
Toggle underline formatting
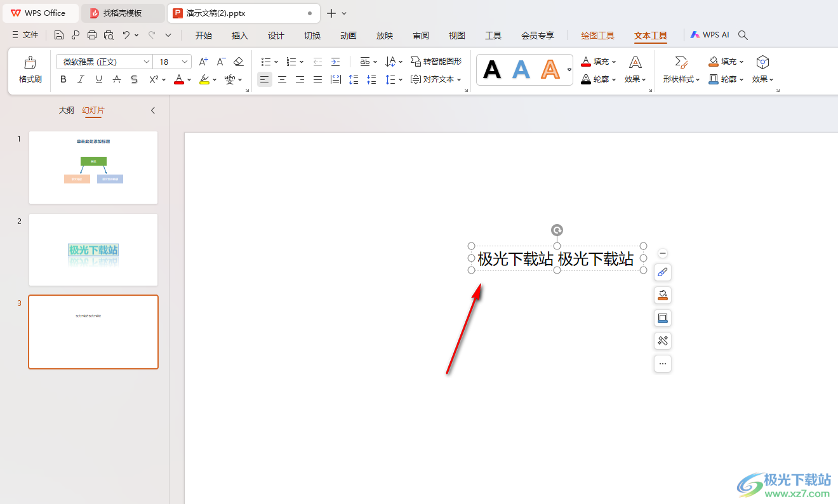coord(98,79)
